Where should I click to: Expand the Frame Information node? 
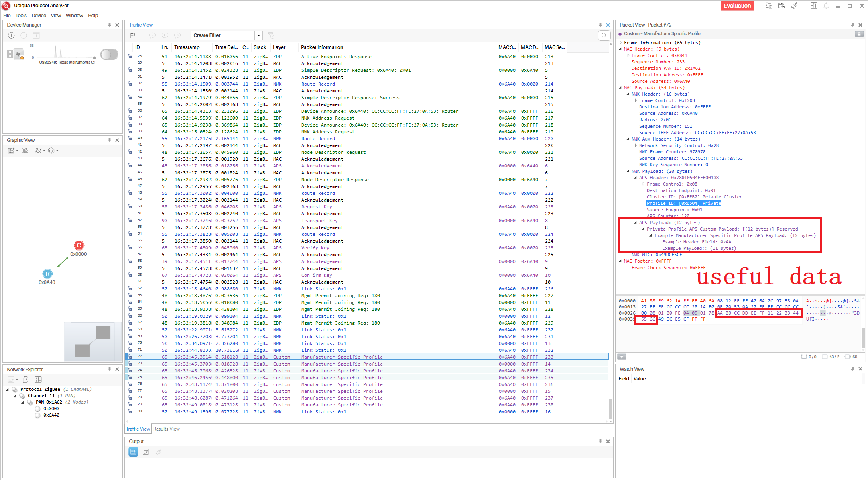click(x=620, y=43)
